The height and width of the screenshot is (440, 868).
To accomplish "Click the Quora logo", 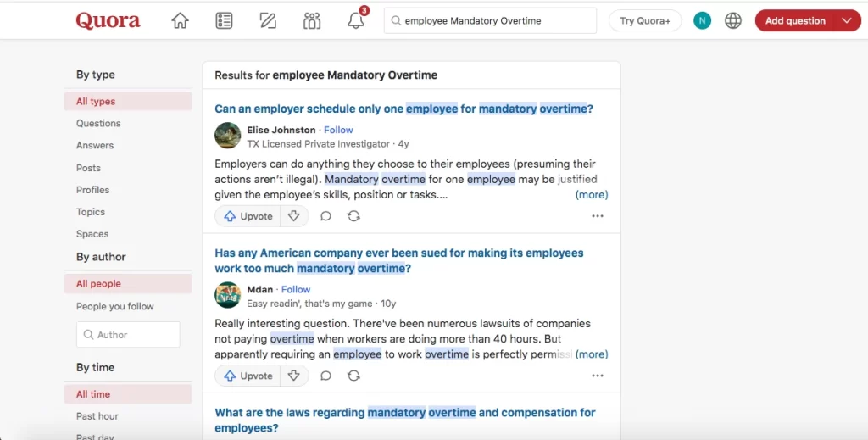I will point(108,21).
